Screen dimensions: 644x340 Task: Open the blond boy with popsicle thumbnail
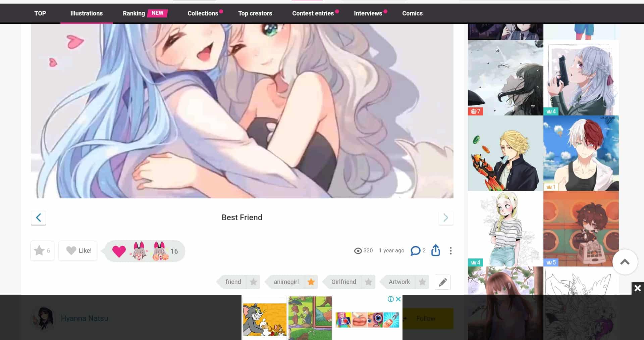click(505, 153)
